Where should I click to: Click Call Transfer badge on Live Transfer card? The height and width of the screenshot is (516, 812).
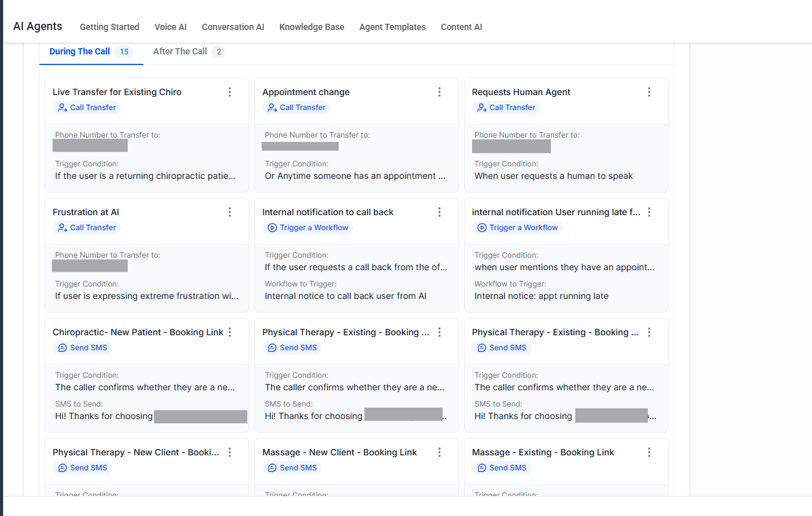tap(87, 108)
